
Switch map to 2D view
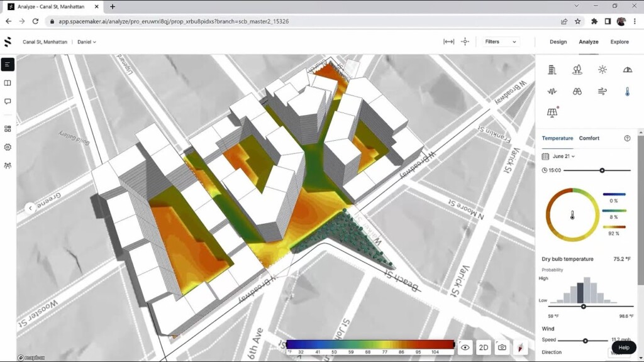[484, 347]
